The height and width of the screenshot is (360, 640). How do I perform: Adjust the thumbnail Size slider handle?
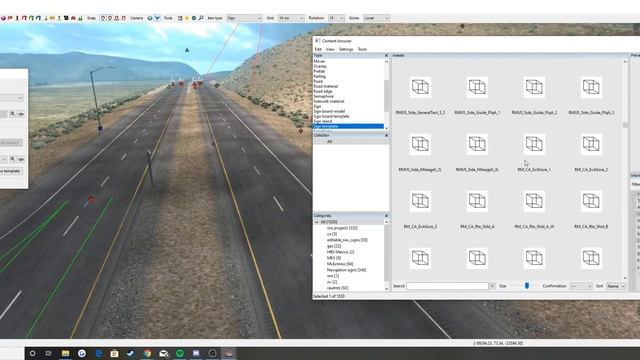point(527,286)
